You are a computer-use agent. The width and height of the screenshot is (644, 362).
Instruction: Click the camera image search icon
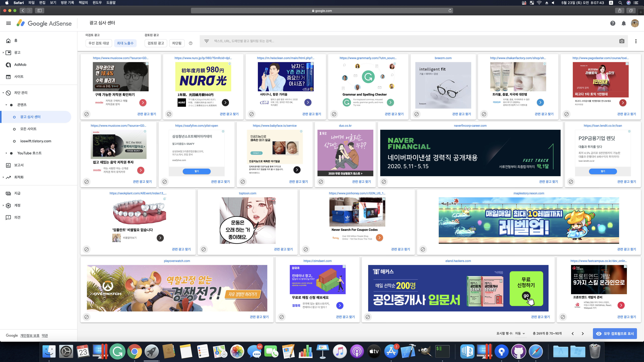622,41
